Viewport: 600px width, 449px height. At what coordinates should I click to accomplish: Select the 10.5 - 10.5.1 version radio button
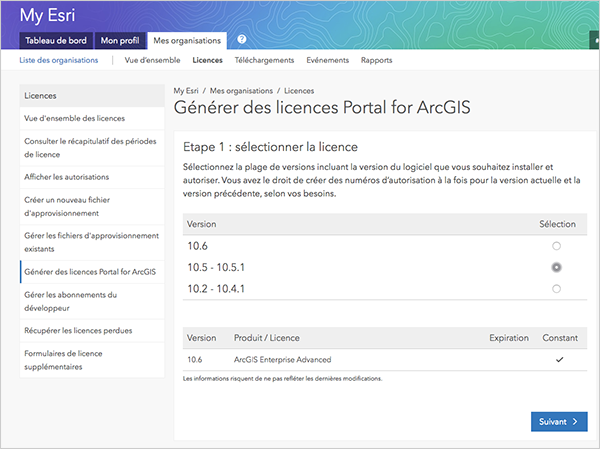pos(556,267)
